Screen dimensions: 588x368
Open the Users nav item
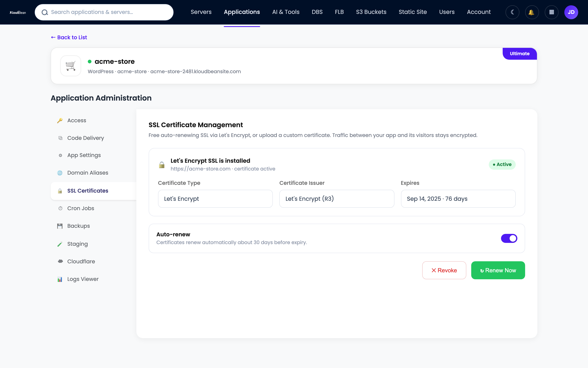point(447,12)
